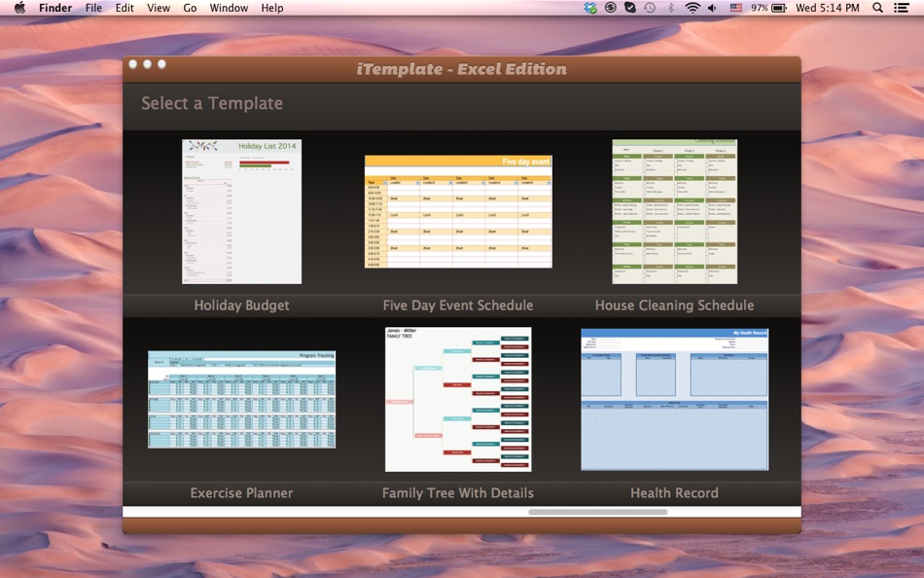Click the Family Tree With Details label
This screenshot has height=578, width=924.
[458, 492]
